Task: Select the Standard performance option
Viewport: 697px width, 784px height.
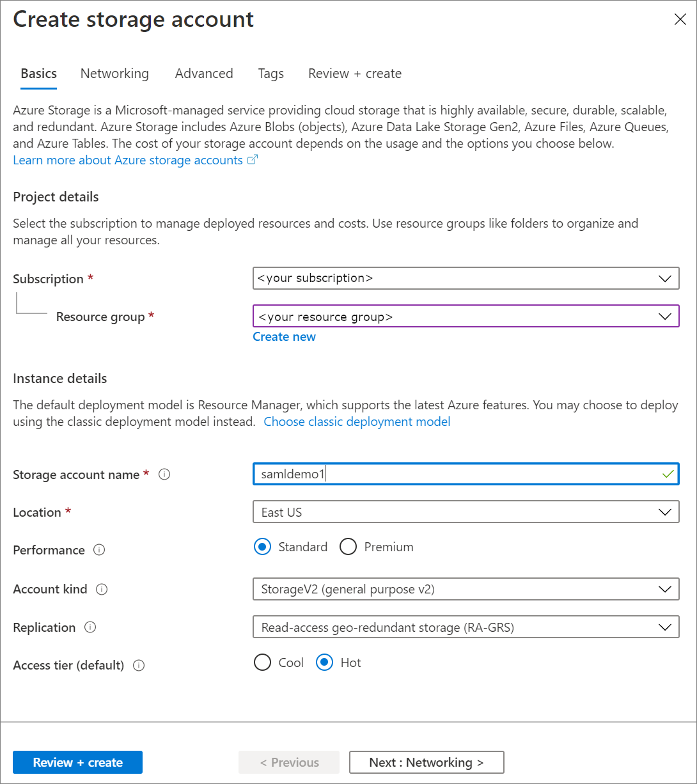Action: (x=262, y=547)
